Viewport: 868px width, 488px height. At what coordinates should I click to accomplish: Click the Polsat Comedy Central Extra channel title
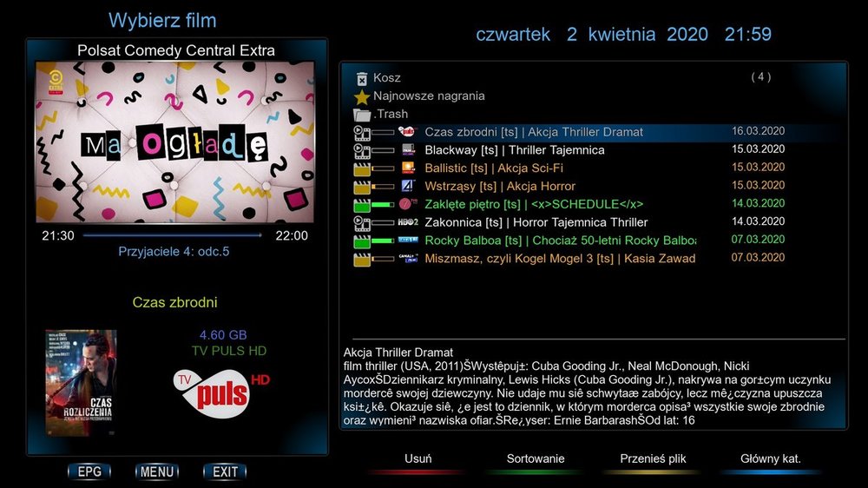[x=176, y=50]
